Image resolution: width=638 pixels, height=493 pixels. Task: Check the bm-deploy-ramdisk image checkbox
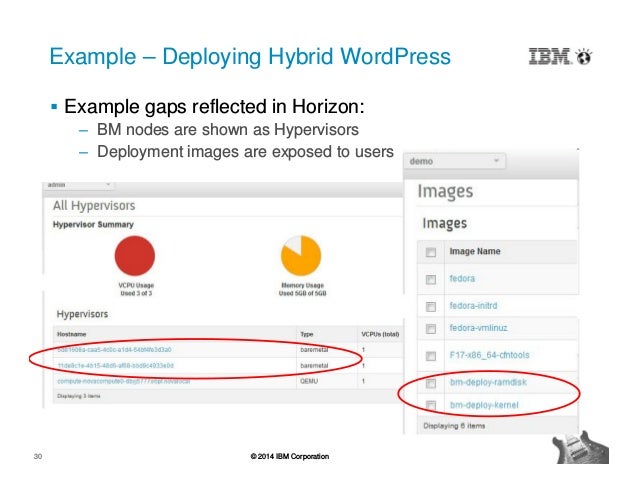pos(430,383)
